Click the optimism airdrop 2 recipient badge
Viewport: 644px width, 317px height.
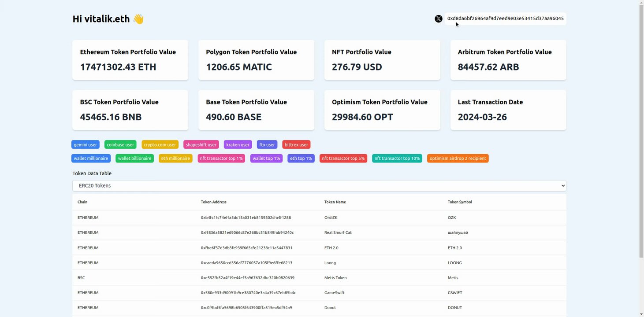tap(458, 158)
